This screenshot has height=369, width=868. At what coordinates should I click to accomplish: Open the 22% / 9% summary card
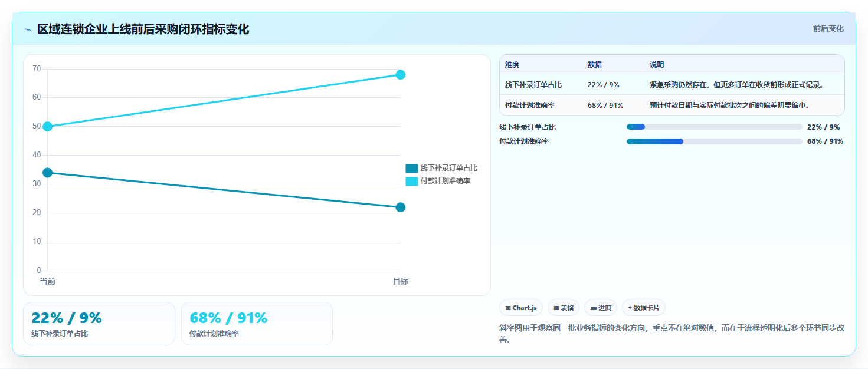(x=99, y=324)
